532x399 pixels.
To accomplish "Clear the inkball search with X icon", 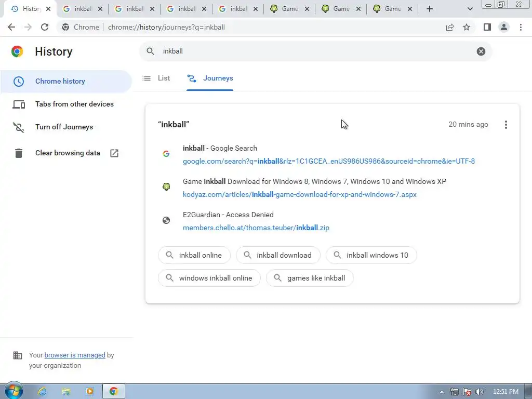I will coord(481,51).
